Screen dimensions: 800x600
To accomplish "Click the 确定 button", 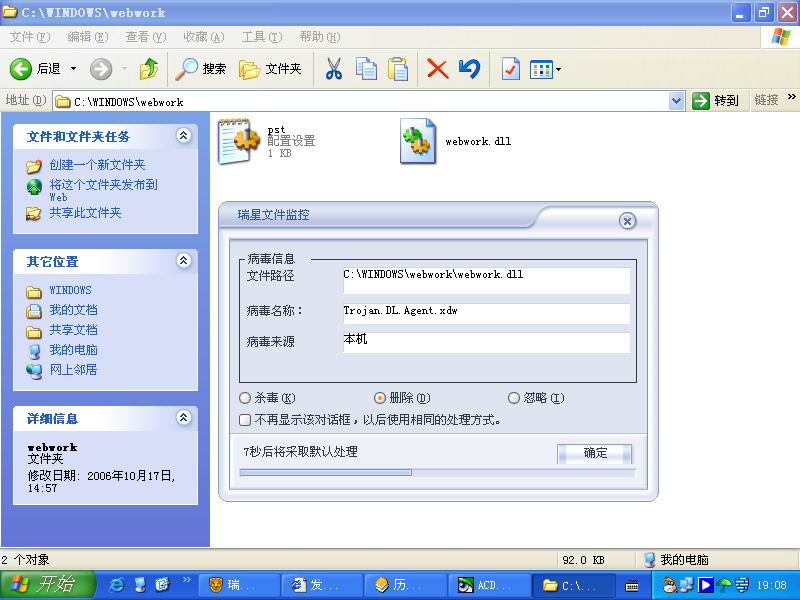I will point(595,453).
